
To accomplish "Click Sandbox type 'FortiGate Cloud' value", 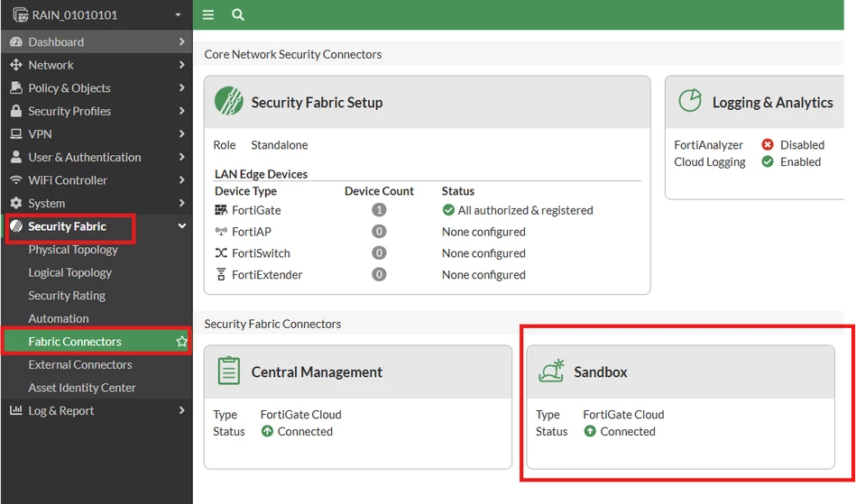I will (x=623, y=415).
